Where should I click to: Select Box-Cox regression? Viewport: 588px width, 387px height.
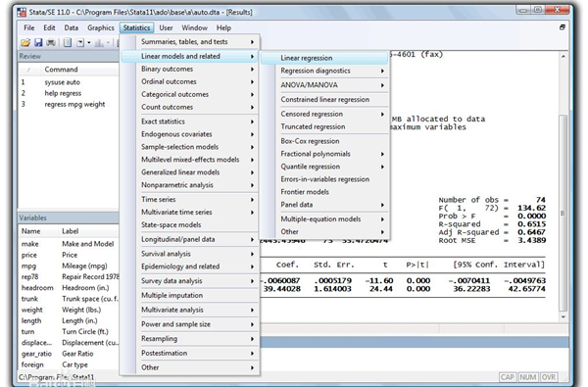(x=324, y=141)
